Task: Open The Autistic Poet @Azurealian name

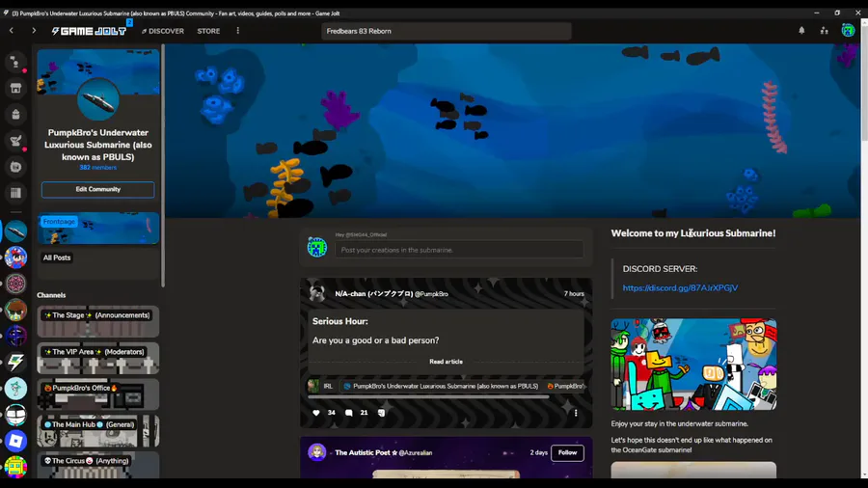Action: click(x=383, y=452)
